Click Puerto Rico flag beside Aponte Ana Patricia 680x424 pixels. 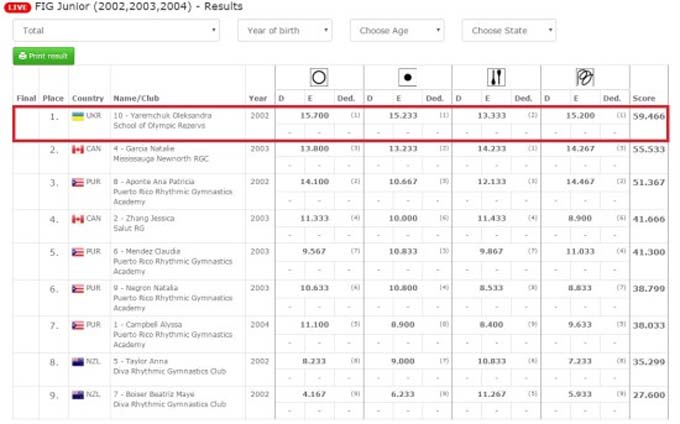(78, 183)
